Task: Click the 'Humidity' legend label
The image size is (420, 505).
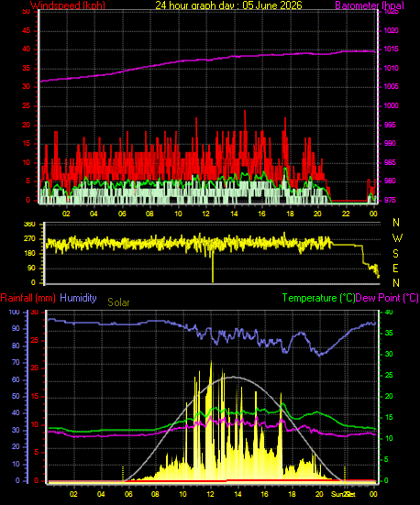Action: [78, 298]
